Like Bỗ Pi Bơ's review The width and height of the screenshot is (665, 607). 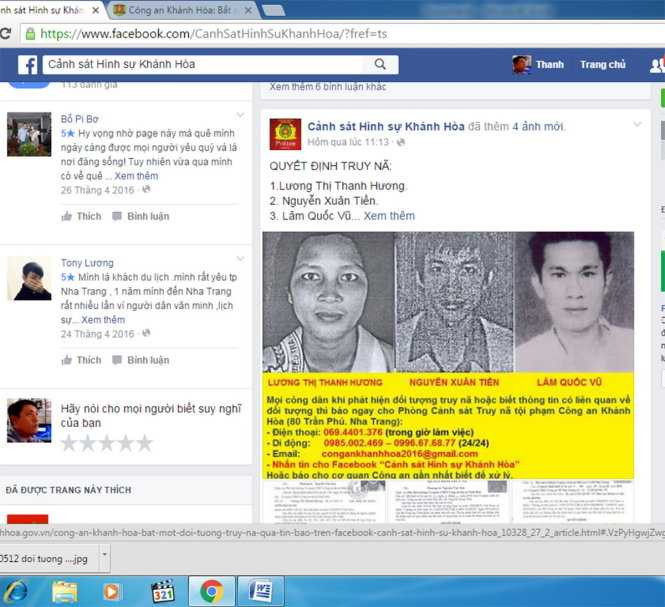pyautogui.click(x=81, y=216)
